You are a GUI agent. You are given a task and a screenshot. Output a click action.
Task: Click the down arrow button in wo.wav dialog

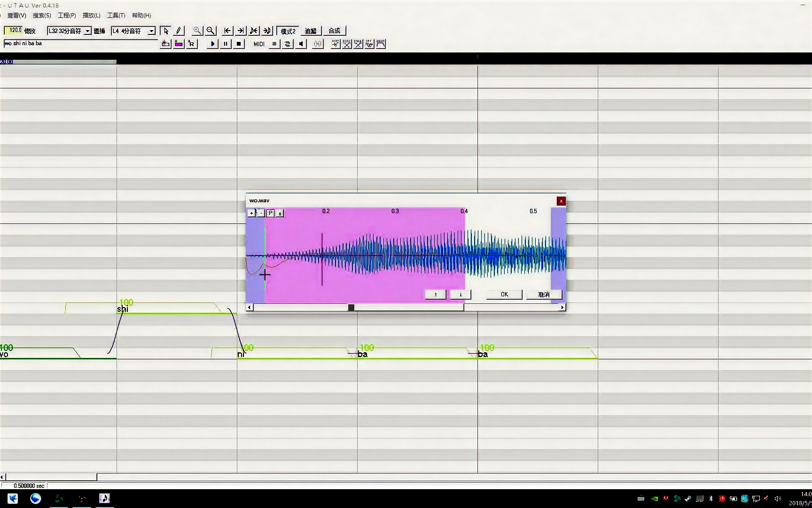coord(461,294)
